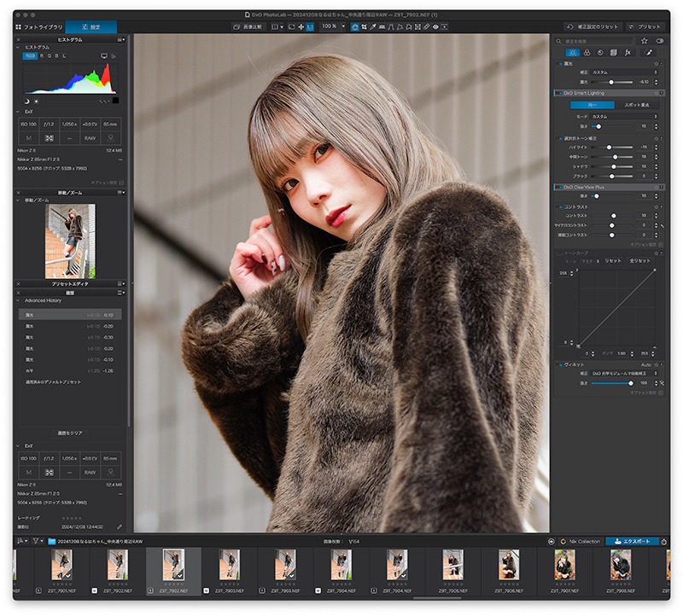Adjust the ハイライト slider
Screen dimensions: 683x616
point(609,147)
